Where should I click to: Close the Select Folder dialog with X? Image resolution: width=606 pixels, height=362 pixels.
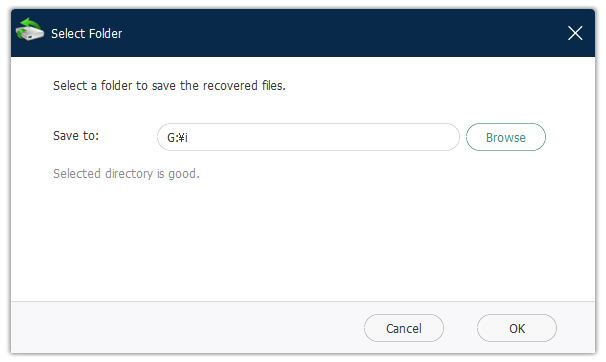(x=575, y=33)
